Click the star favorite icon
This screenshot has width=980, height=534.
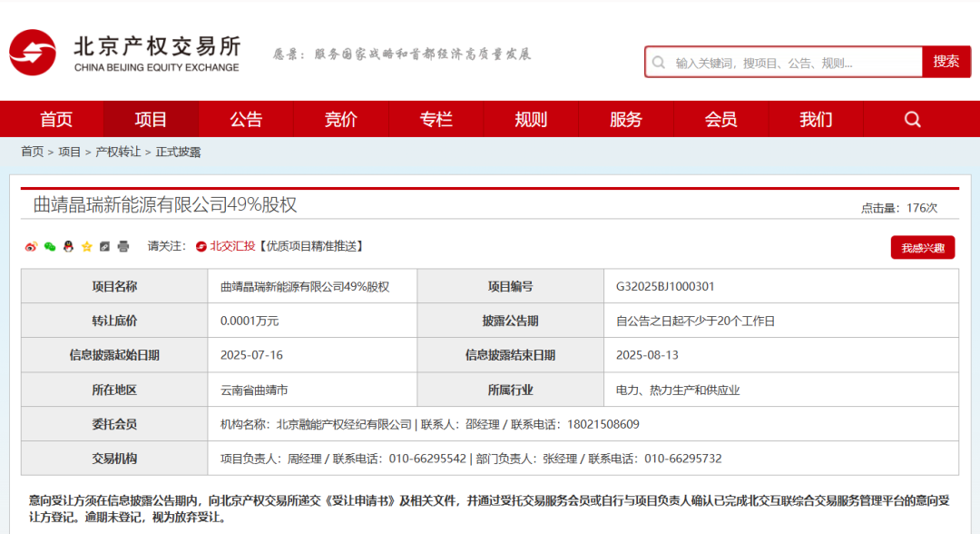click(x=87, y=246)
